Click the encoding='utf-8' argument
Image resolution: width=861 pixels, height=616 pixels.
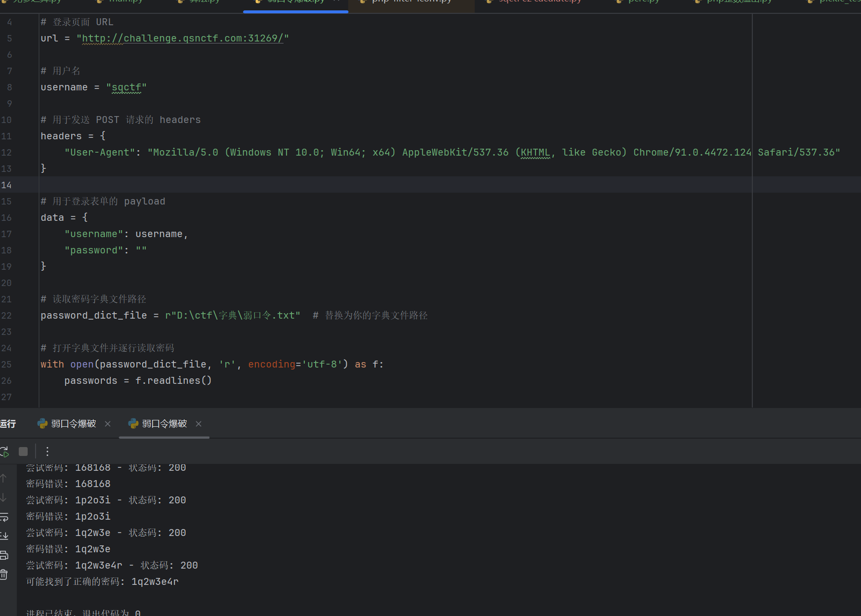pos(295,364)
